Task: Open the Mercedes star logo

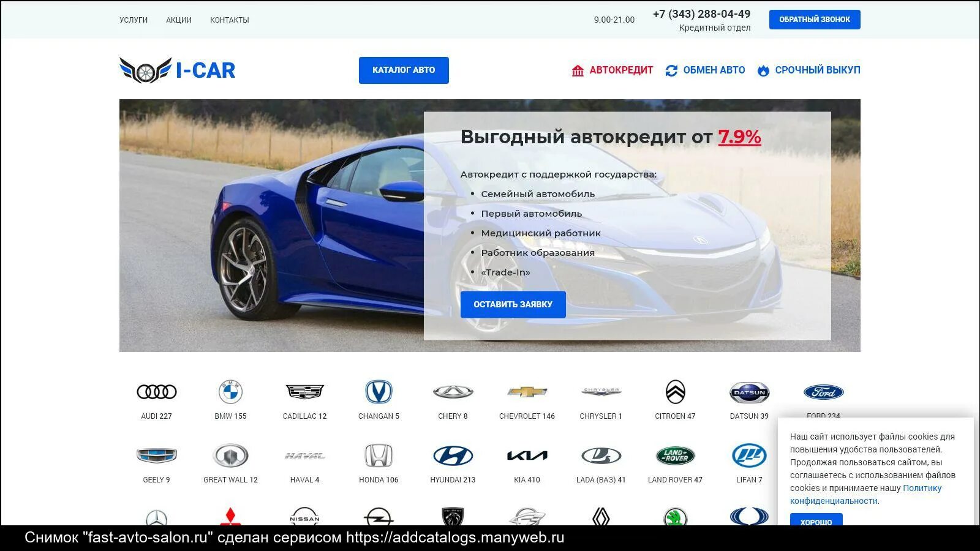Action: point(157,517)
